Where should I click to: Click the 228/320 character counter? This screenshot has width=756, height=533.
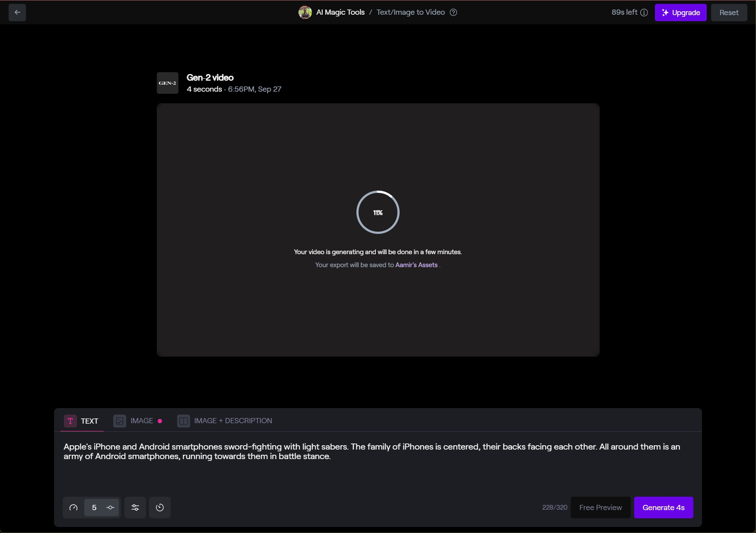pyautogui.click(x=555, y=507)
